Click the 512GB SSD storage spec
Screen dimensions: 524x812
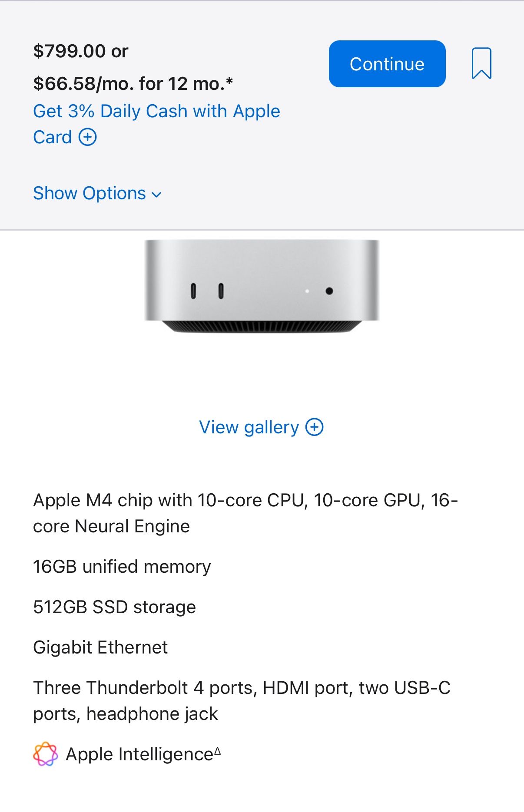[115, 607]
